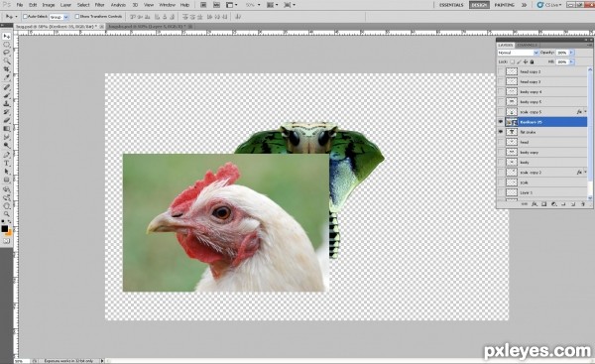Click Design workspace button
The width and height of the screenshot is (595, 364).
click(x=479, y=5)
